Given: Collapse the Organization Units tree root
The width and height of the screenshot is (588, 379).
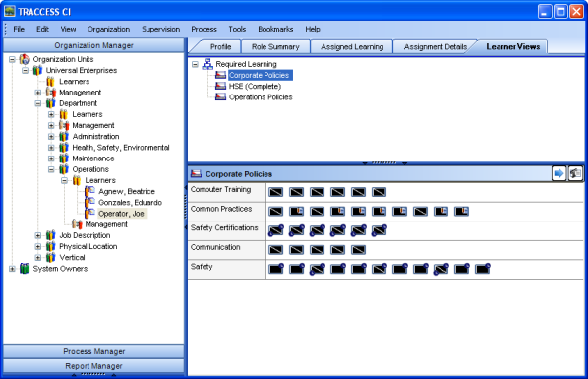Looking at the screenshot, I should 12,59.
